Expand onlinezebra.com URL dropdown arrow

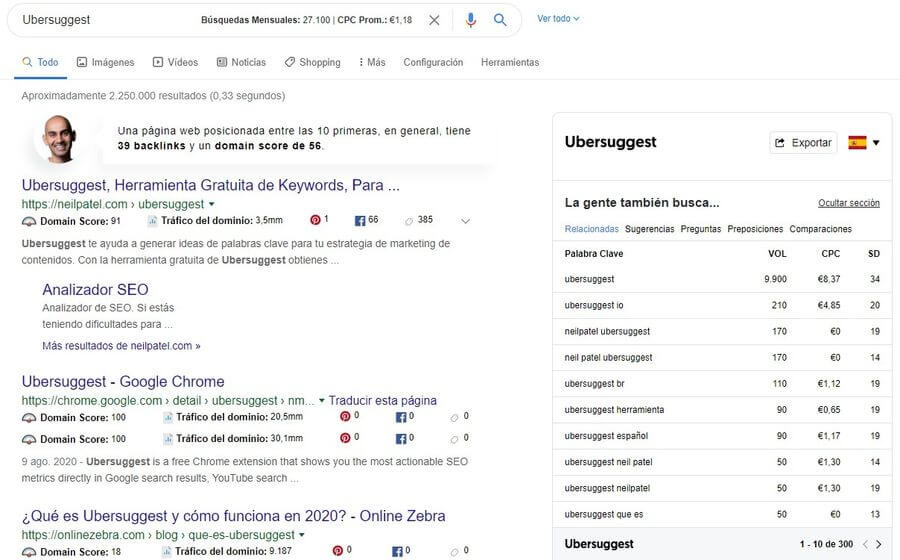point(302,535)
